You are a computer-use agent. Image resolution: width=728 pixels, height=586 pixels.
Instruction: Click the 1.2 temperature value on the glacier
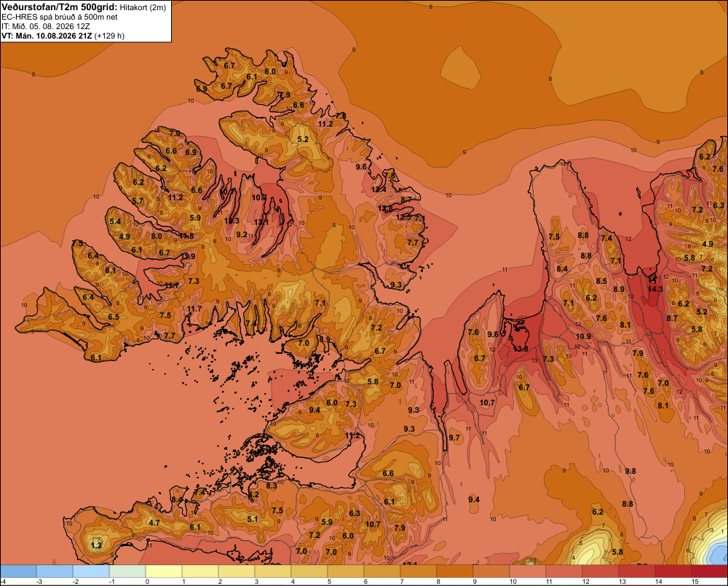[96, 545]
